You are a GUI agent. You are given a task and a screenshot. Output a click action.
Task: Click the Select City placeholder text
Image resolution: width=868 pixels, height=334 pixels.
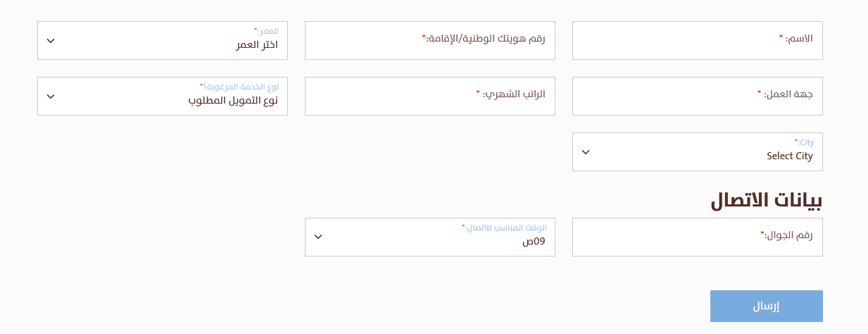[x=789, y=156]
